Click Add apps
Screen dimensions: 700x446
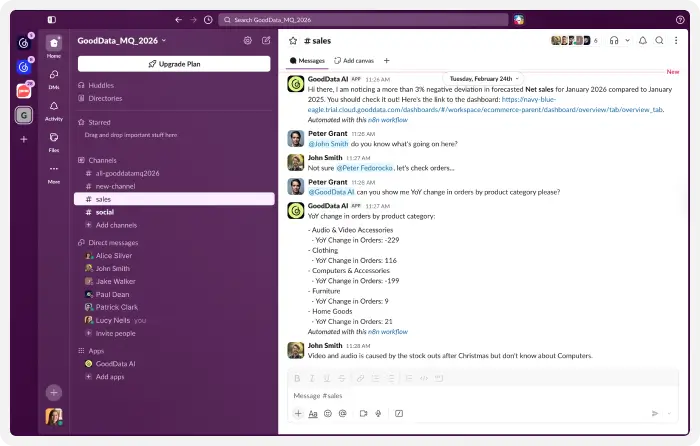tap(110, 377)
